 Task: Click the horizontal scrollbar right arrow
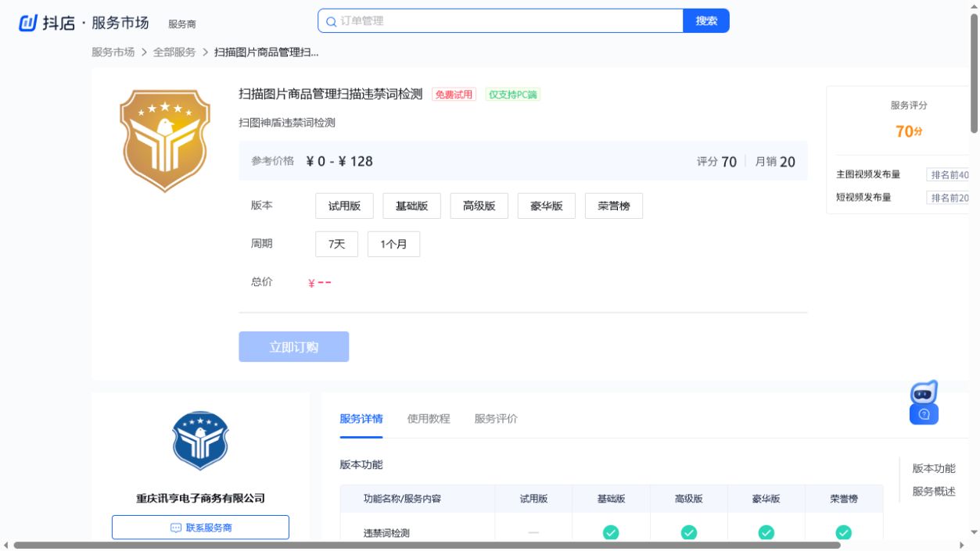(x=962, y=546)
